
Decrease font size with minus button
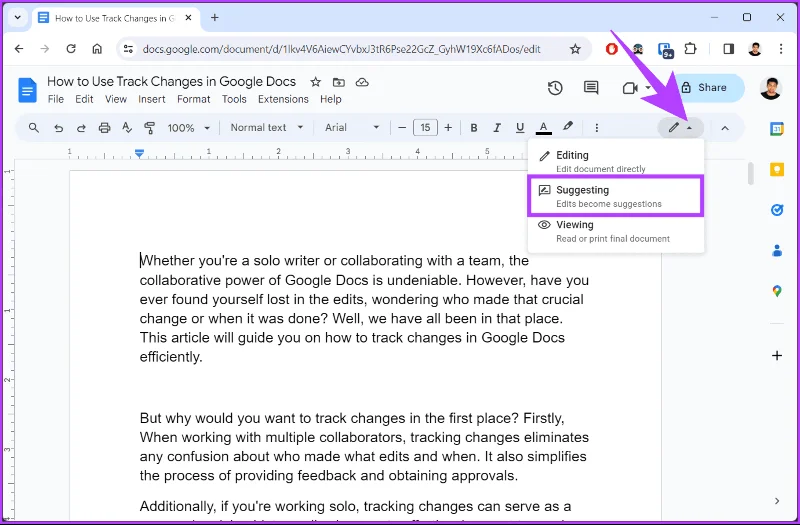click(402, 128)
